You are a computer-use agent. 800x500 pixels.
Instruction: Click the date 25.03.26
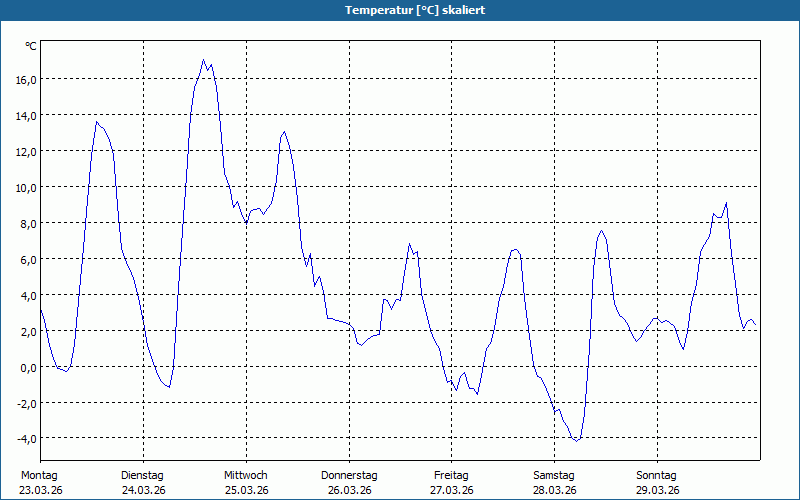[246, 491]
